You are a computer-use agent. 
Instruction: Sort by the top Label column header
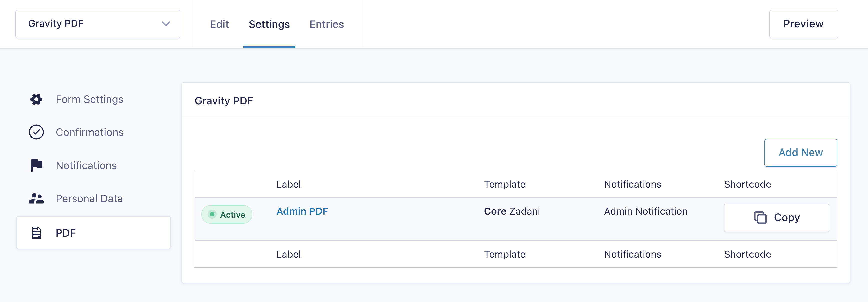click(x=289, y=184)
